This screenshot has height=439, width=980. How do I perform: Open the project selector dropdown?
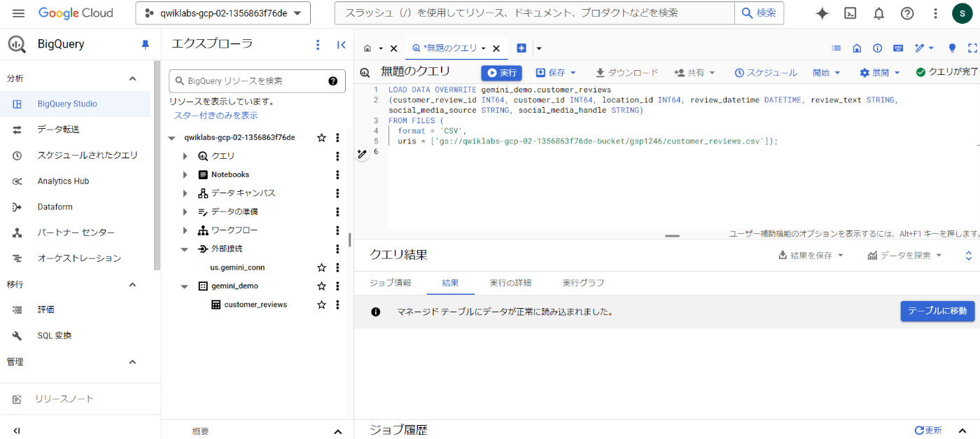coord(223,13)
